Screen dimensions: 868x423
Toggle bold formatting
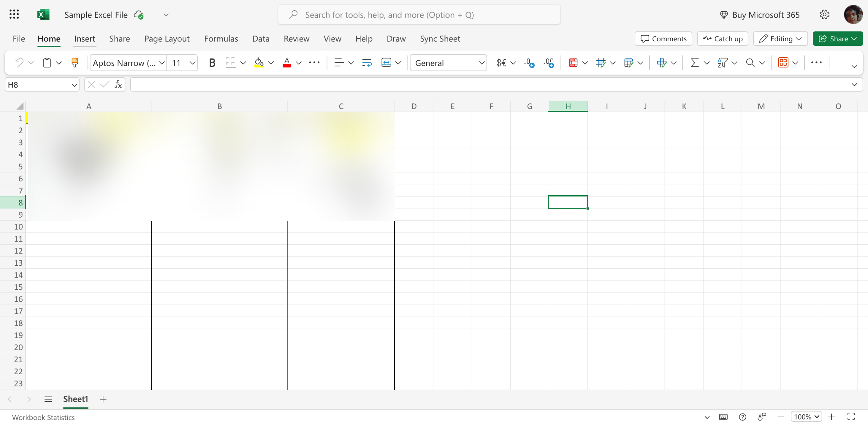(212, 63)
